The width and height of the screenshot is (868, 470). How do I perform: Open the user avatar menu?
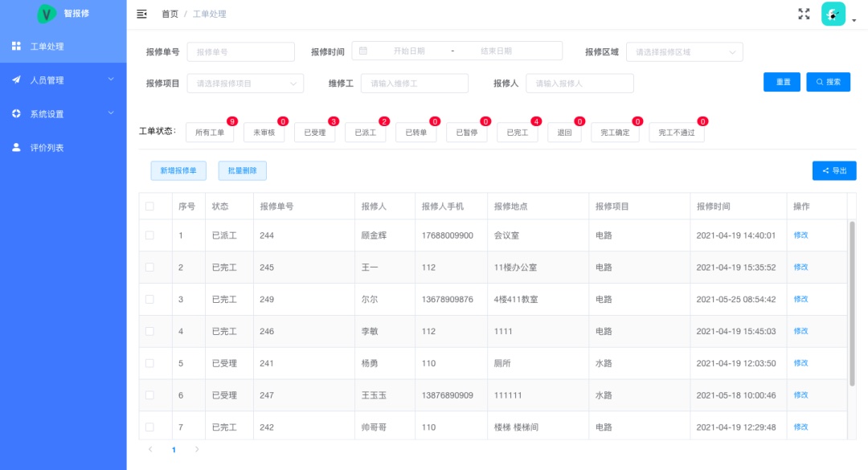pyautogui.click(x=833, y=14)
